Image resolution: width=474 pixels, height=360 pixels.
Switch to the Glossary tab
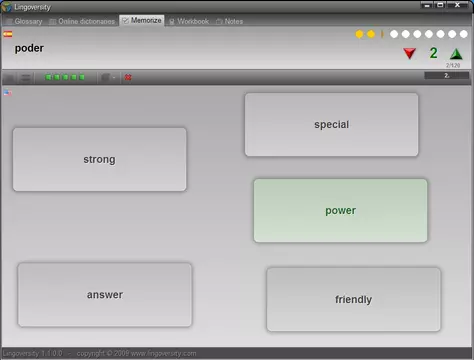tap(24, 21)
